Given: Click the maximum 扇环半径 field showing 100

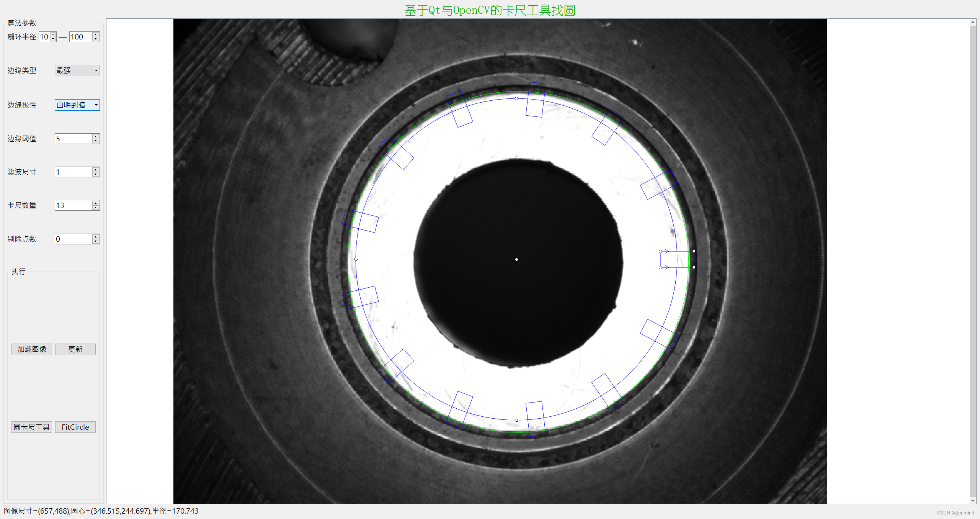Looking at the screenshot, I should 81,37.
